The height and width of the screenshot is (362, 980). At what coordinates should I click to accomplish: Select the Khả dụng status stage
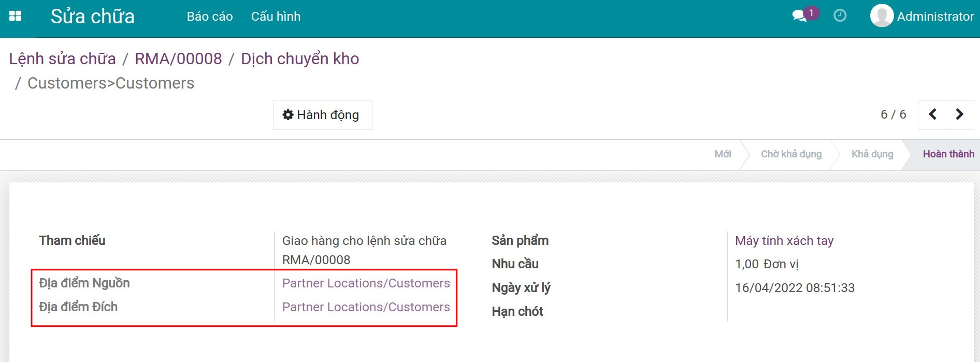click(872, 154)
